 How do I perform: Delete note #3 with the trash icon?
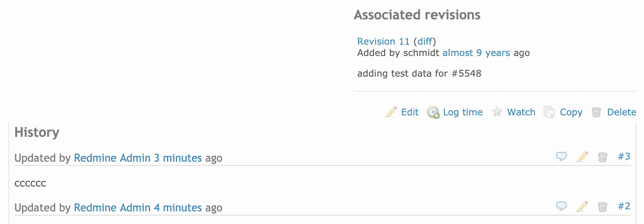(603, 157)
